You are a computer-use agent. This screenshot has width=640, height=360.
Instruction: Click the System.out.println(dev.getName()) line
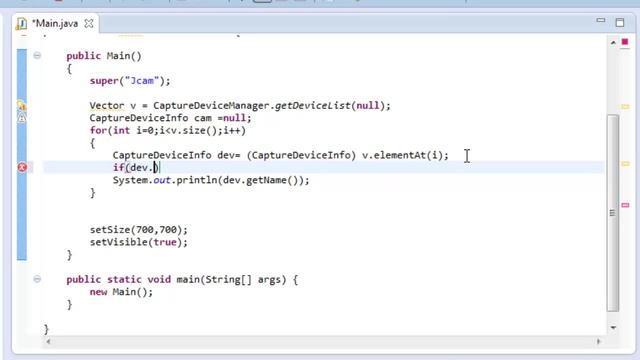tap(211, 180)
